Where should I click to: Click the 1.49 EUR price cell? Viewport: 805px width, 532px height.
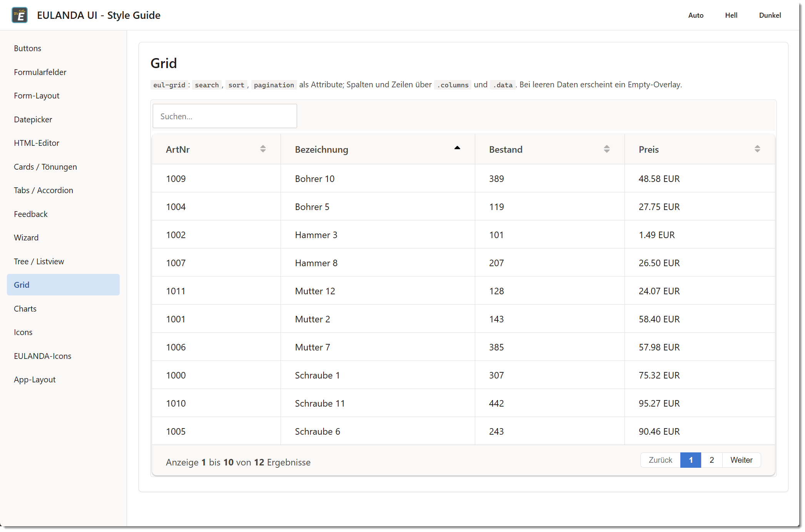pyautogui.click(x=700, y=235)
